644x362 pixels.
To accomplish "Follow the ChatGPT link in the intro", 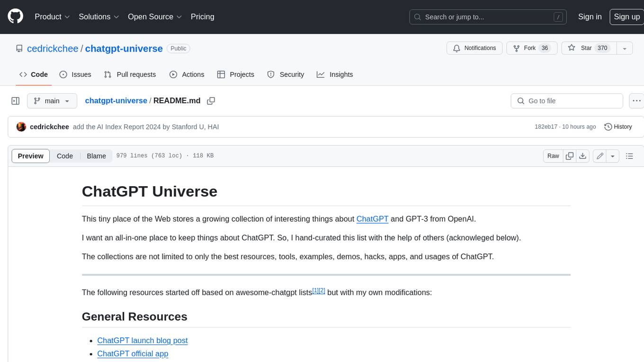I will pyautogui.click(x=372, y=219).
